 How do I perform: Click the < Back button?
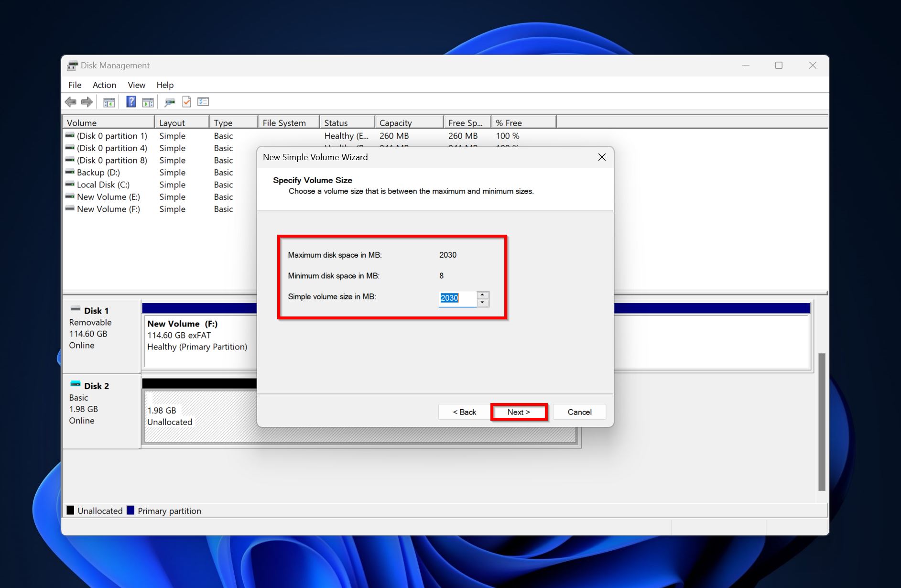pos(465,412)
